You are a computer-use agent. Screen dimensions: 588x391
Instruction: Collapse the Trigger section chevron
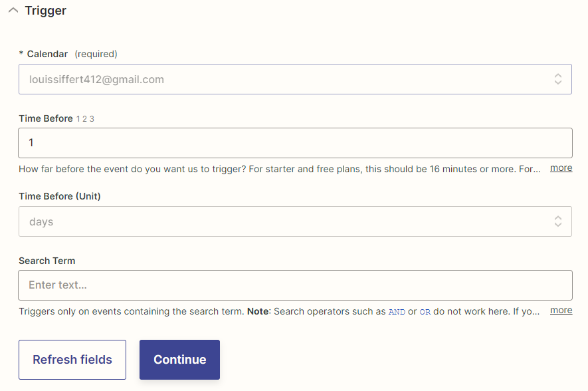click(13, 11)
